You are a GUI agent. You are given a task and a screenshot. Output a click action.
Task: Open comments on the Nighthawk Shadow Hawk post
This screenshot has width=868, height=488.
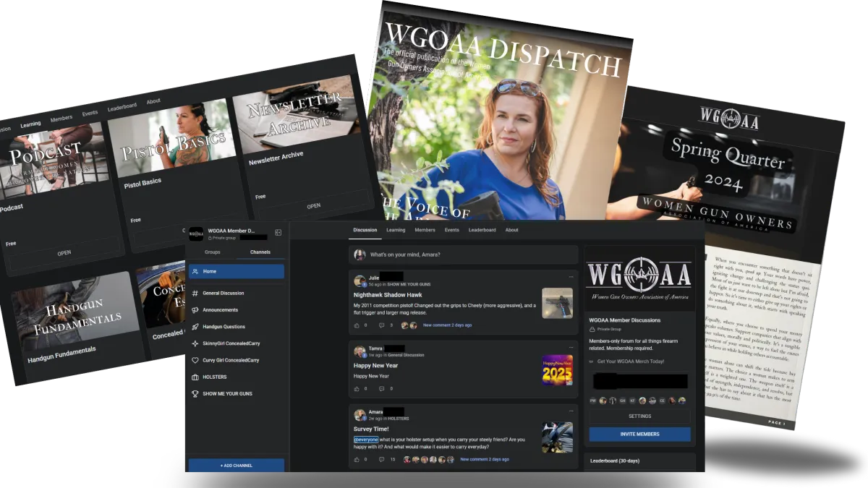point(383,325)
